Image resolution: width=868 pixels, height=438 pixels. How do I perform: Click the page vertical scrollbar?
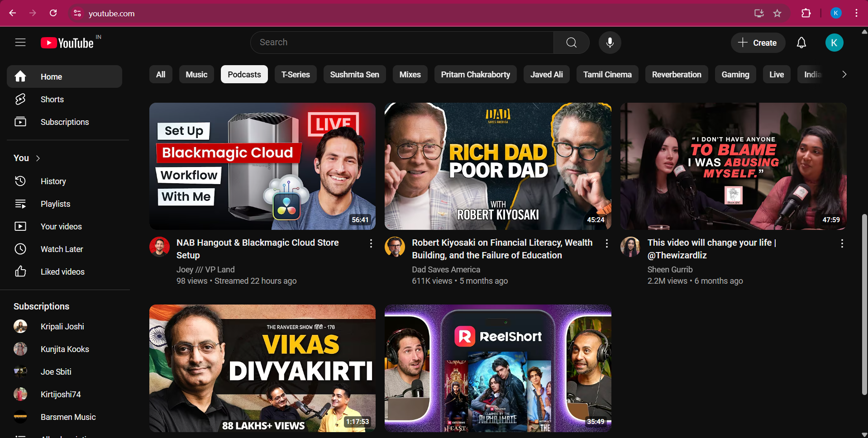pos(864,304)
